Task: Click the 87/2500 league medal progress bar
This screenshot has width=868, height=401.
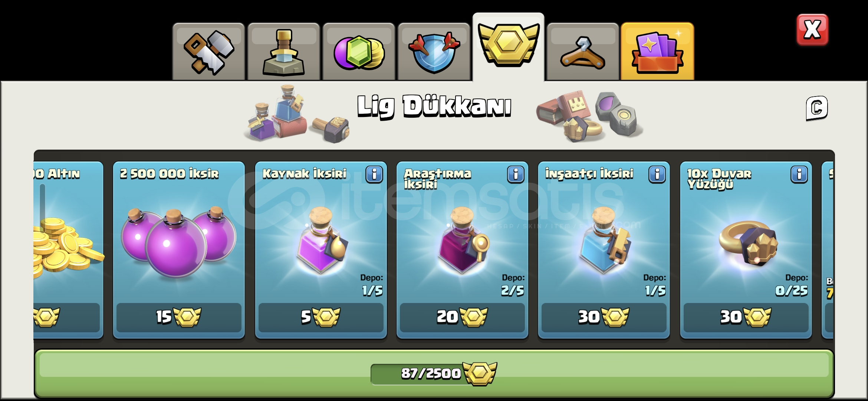Action: [x=434, y=373]
